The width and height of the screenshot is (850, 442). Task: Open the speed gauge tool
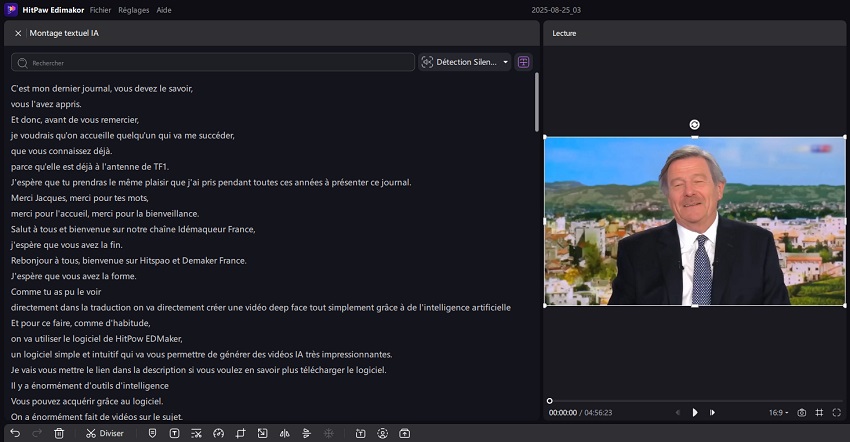[218, 433]
